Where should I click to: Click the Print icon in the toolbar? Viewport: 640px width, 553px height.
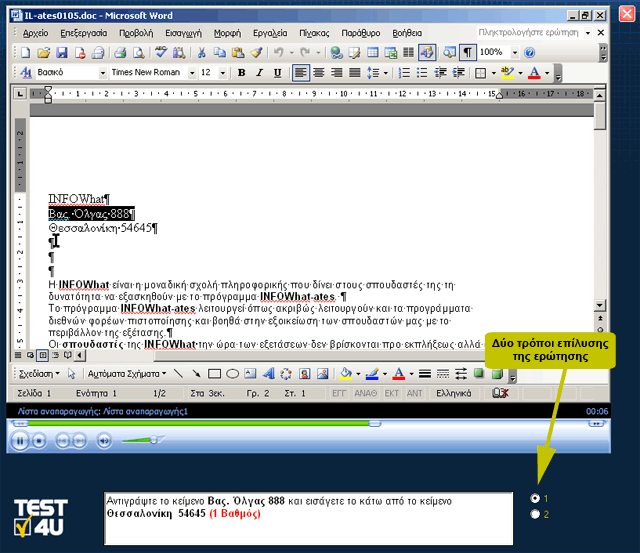pyautogui.click(x=120, y=53)
